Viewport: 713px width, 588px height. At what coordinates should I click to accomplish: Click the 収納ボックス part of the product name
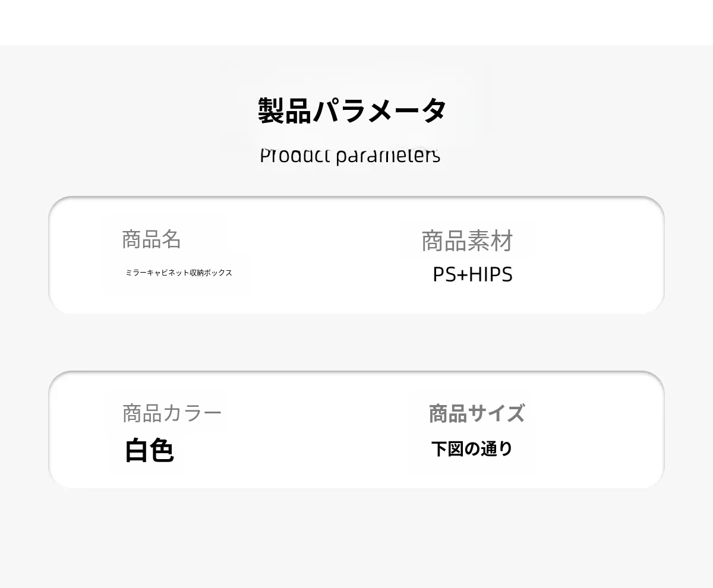click(x=211, y=273)
